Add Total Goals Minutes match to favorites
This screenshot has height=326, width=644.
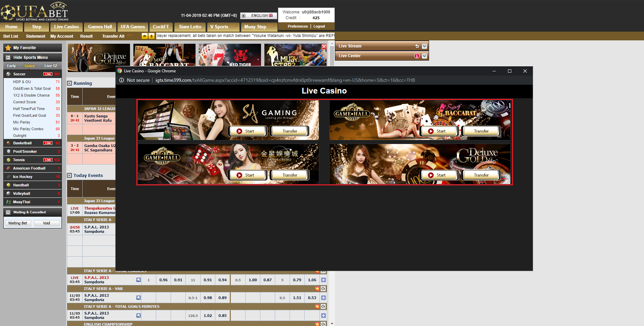click(x=138, y=316)
